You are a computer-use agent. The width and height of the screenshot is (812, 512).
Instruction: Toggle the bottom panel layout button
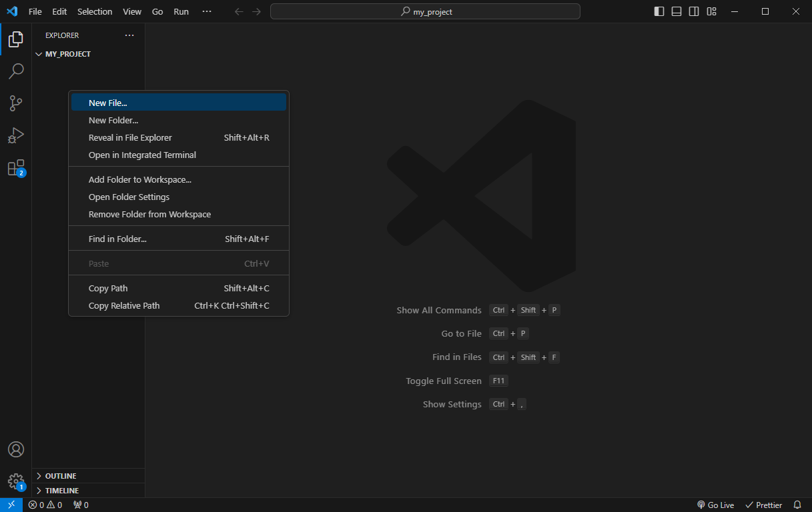point(677,11)
